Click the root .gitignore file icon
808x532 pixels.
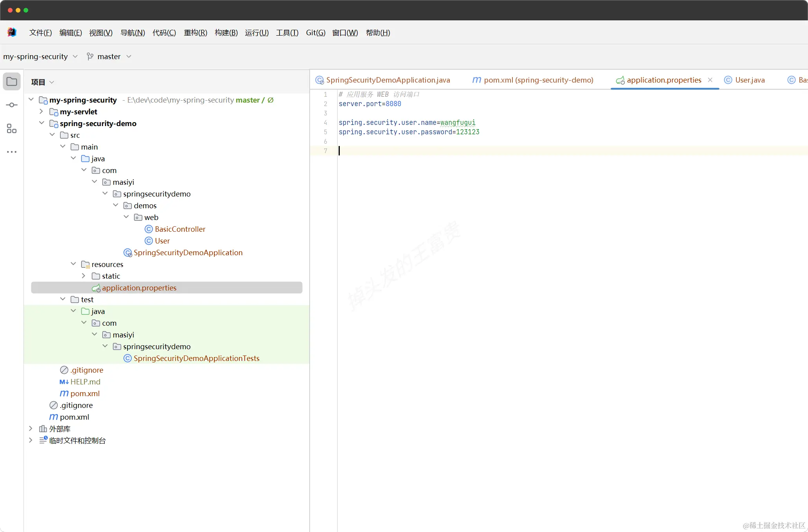54,405
